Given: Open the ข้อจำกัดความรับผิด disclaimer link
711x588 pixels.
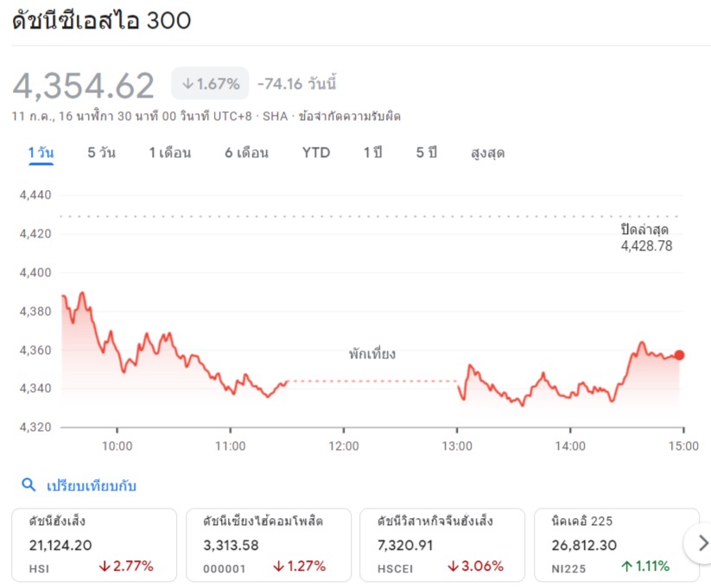Looking at the screenshot, I should pos(349,116).
